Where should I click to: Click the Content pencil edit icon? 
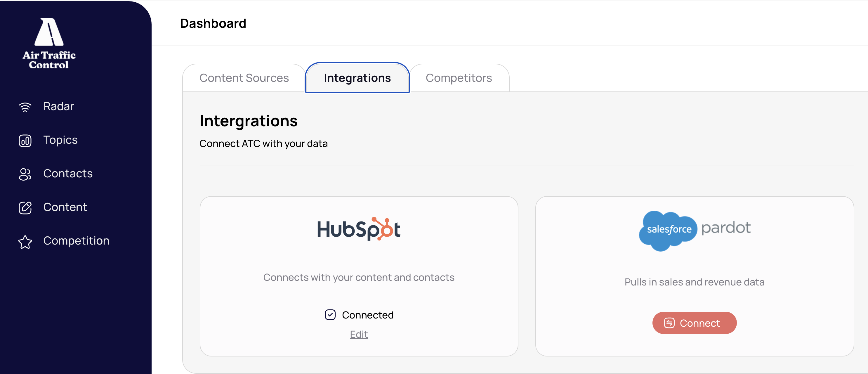pos(25,207)
